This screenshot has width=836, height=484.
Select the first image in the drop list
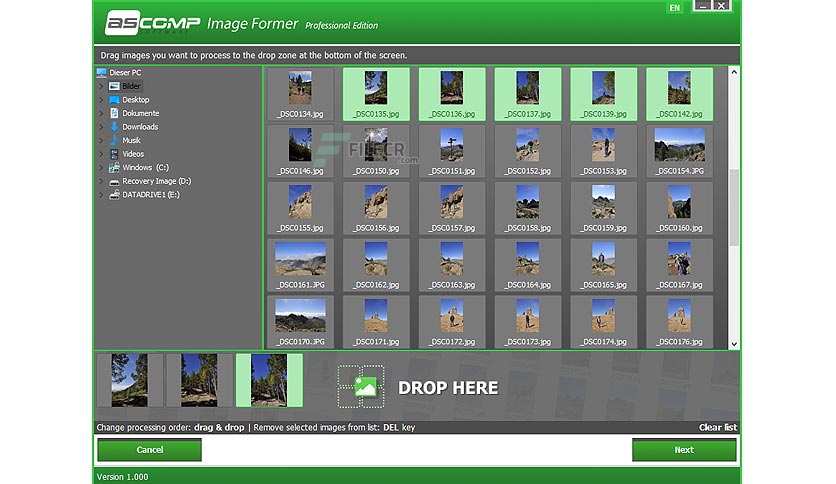[x=130, y=380]
